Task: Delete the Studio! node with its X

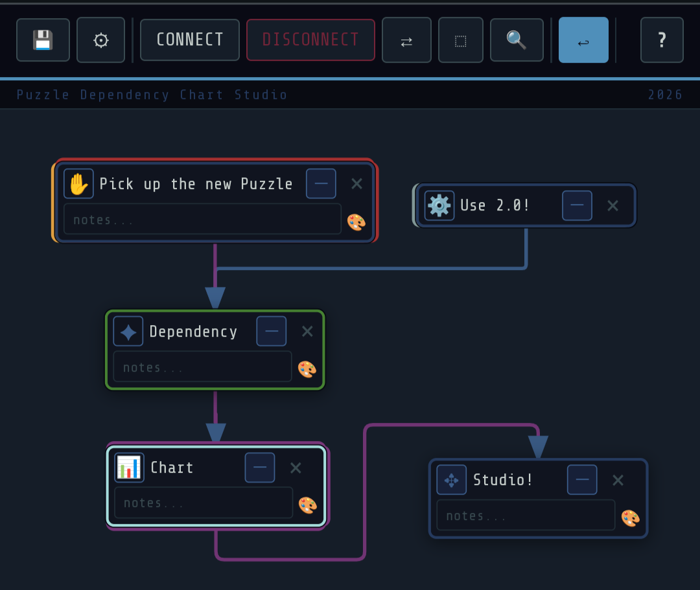Action: coord(618,480)
